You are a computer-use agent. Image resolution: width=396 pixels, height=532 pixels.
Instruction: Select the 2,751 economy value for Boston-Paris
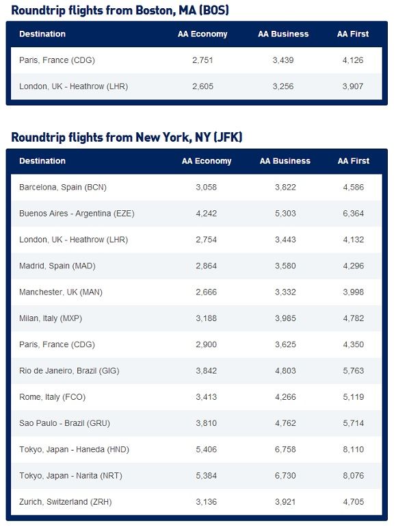[x=202, y=60]
